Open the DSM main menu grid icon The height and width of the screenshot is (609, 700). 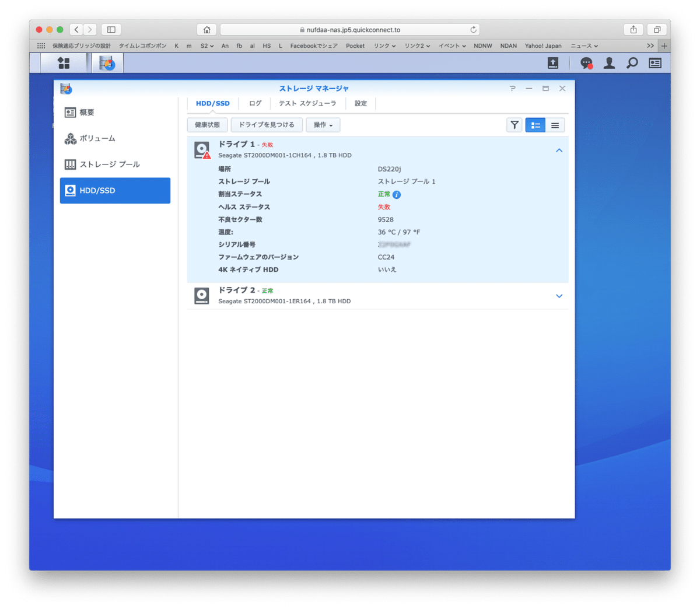pyautogui.click(x=64, y=63)
